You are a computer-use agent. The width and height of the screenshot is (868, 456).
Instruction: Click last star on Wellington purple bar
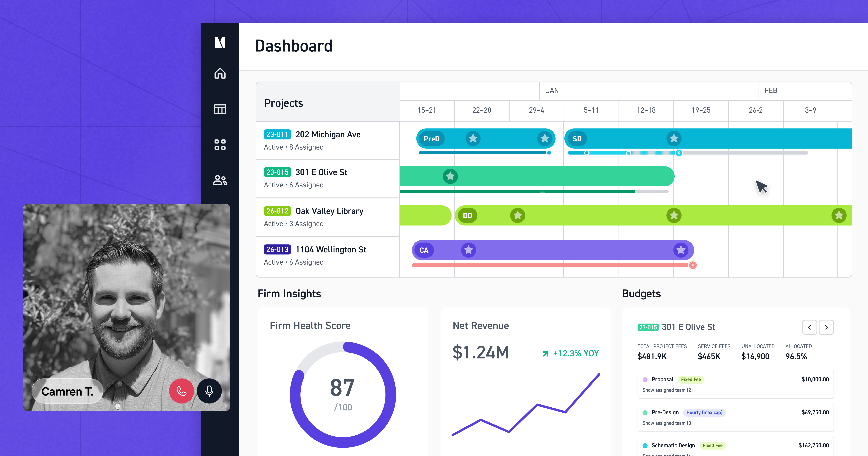click(x=681, y=250)
